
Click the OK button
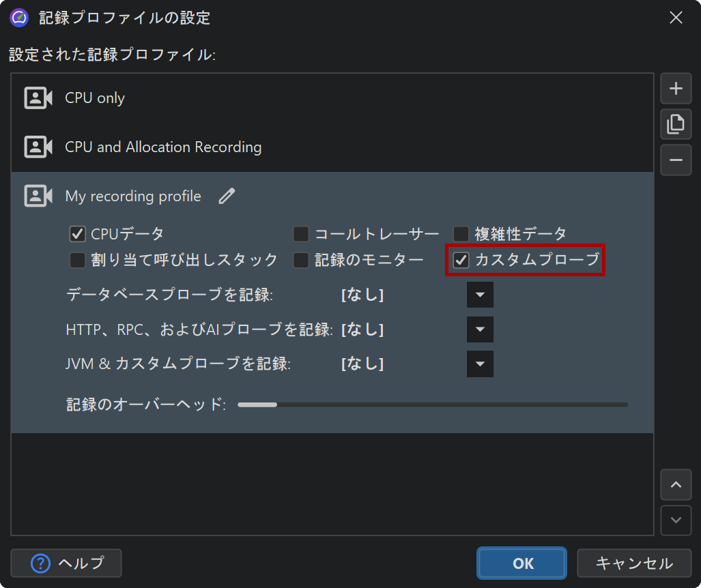(521, 563)
